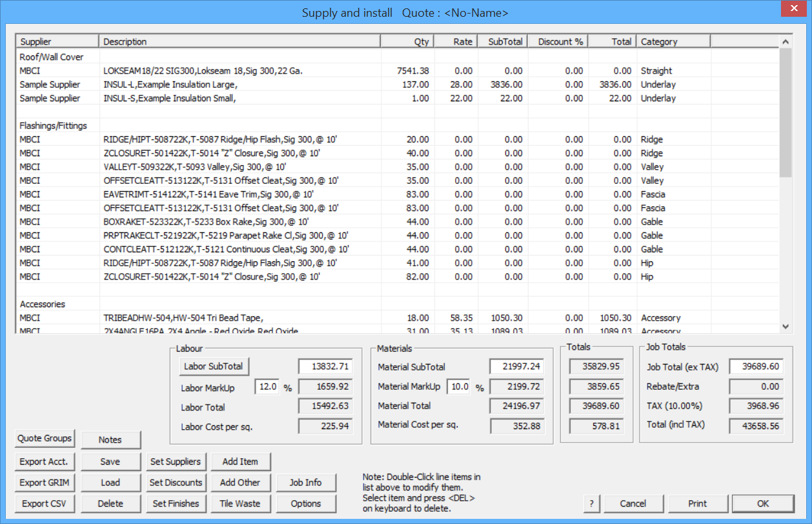Open the Set Discounts dialog
The width and height of the screenshot is (812, 524).
coord(176,483)
